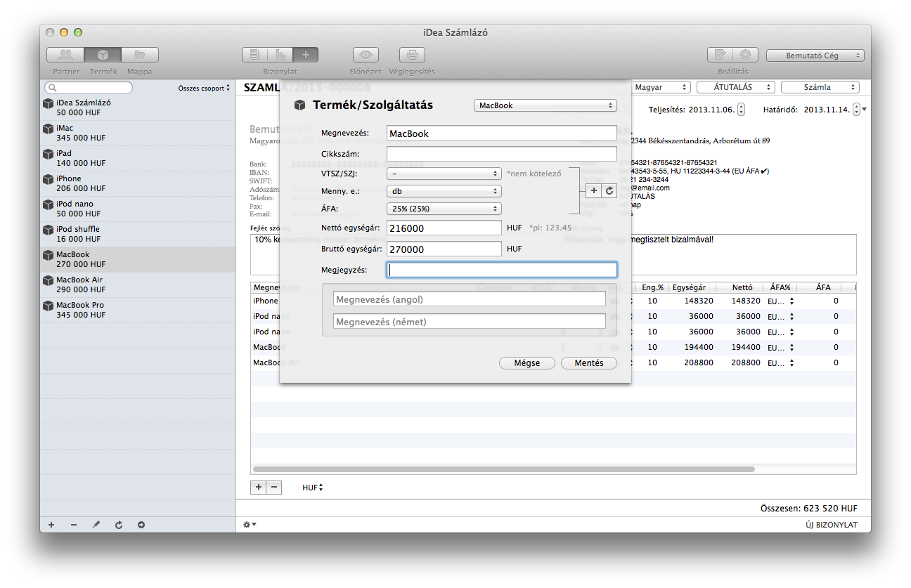Click the 208800 unit price cell
Image resolution: width=911 pixels, height=588 pixels.
tap(699, 363)
